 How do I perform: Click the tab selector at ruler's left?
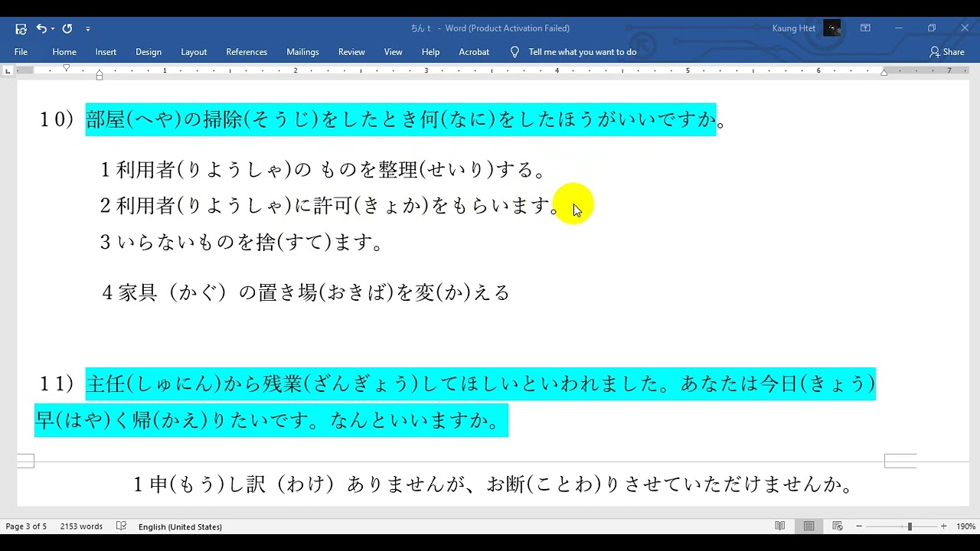tap(8, 70)
